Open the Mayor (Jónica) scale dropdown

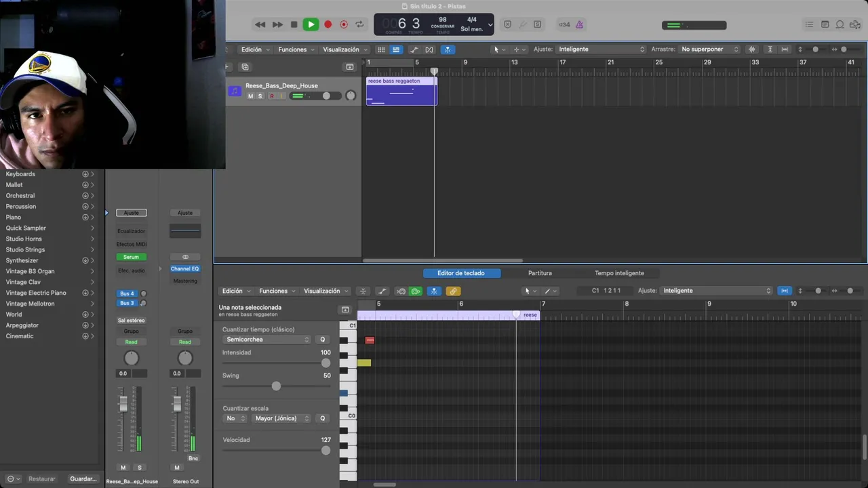281,418
